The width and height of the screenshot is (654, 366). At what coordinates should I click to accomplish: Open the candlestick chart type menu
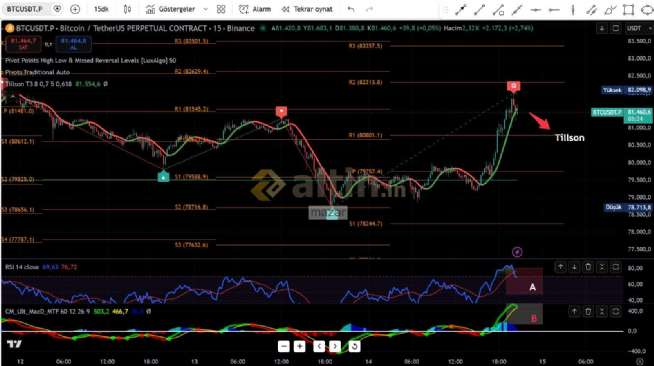[128, 9]
